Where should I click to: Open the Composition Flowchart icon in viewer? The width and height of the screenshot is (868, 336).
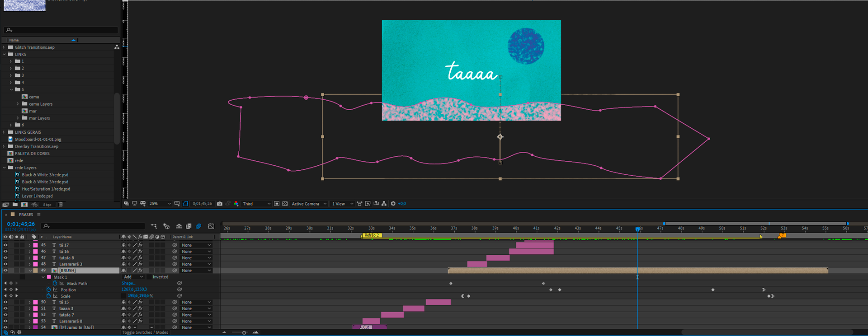click(x=384, y=204)
